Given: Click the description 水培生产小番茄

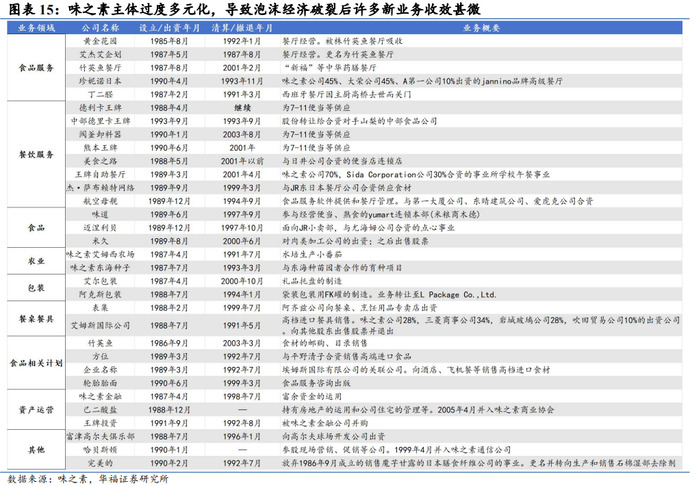Looking at the screenshot, I should click(x=312, y=254).
